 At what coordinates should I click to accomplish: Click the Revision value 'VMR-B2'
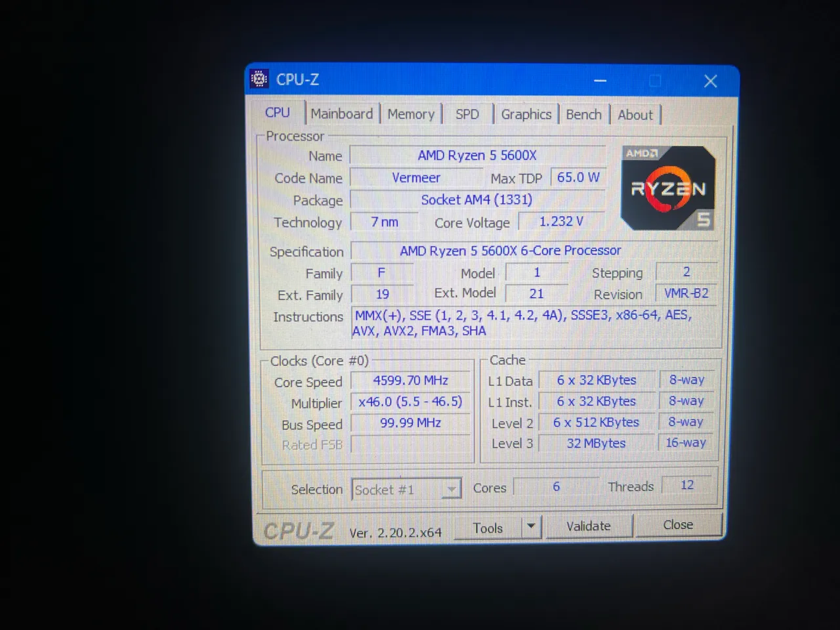point(686,293)
